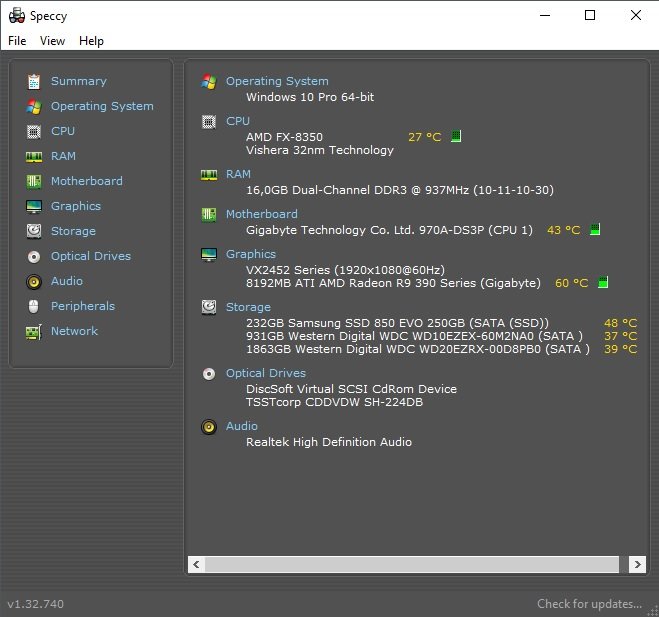659x617 pixels.
Task: Select the Motherboard icon in sidebar
Action: pos(34,181)
